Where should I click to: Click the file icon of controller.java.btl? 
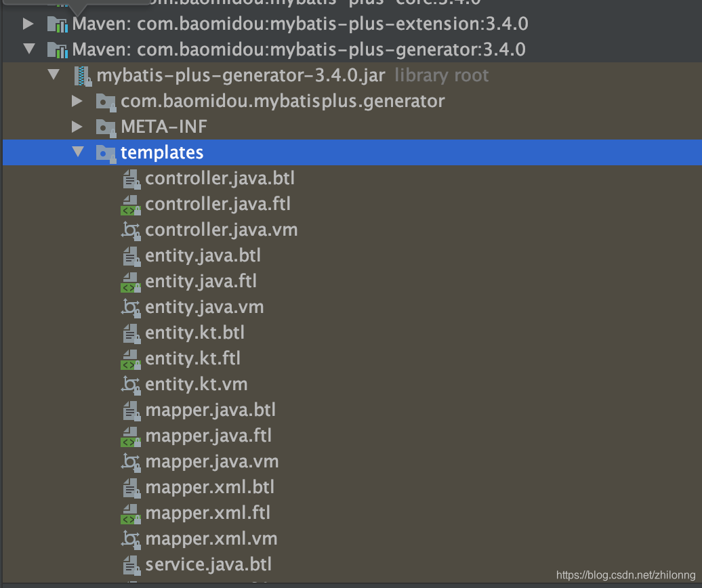(131, 180)
